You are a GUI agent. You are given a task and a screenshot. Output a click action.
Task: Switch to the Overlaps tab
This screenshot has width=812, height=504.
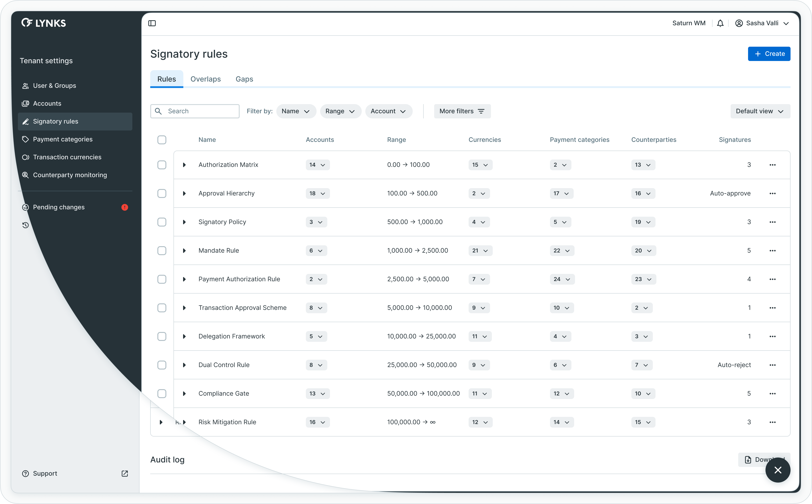click(x=205, y=79)
